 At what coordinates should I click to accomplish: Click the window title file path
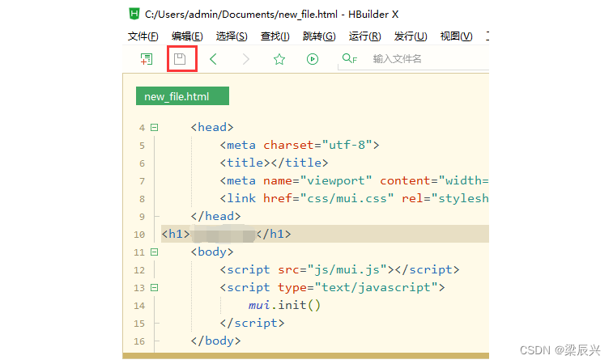pyautogui.click(x=241, y=15)
